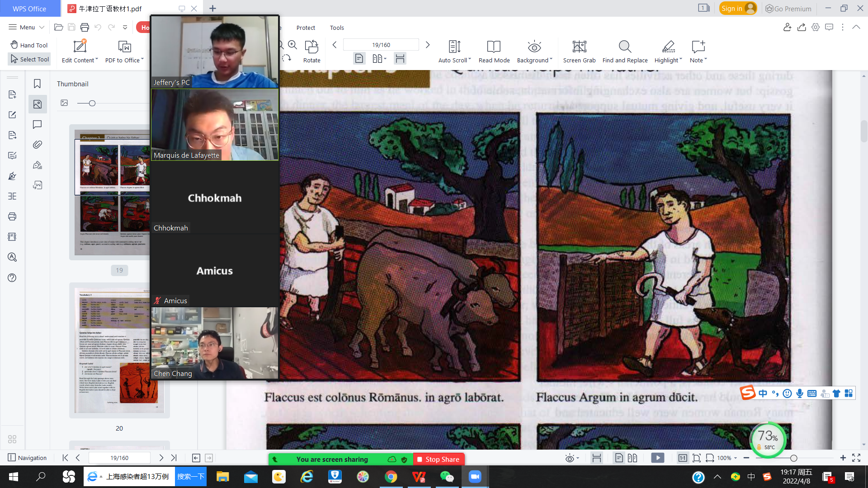The height and width of the screenshot is (488, 868).
Task: Adjust the thumbnail size slider
Action: pyautogui.click(x=92, y=103)
